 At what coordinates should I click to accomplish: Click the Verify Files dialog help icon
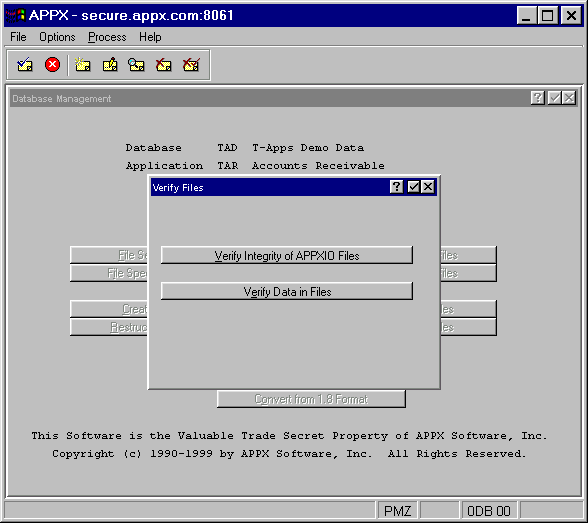(396, 187)
